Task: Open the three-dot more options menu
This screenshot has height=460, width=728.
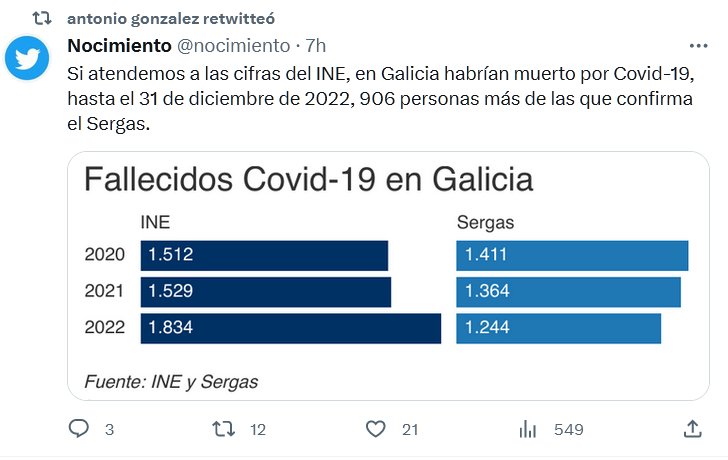Action: (x=698, y=46)
